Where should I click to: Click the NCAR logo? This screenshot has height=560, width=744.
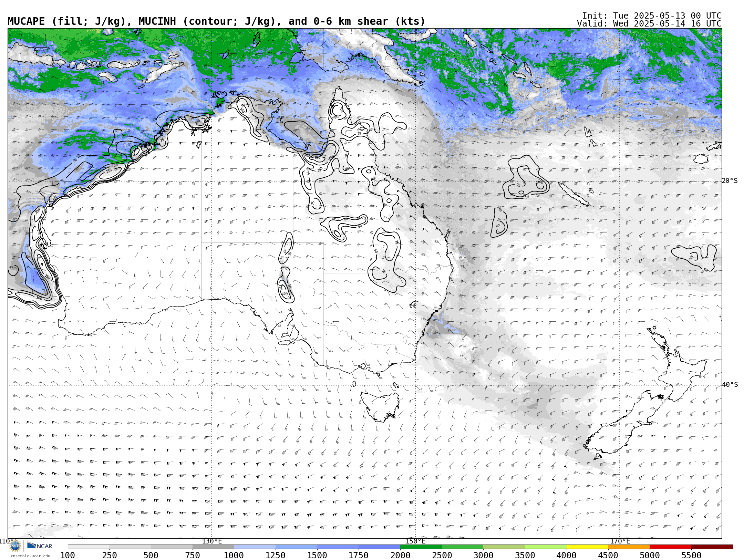tap(40, 546)
